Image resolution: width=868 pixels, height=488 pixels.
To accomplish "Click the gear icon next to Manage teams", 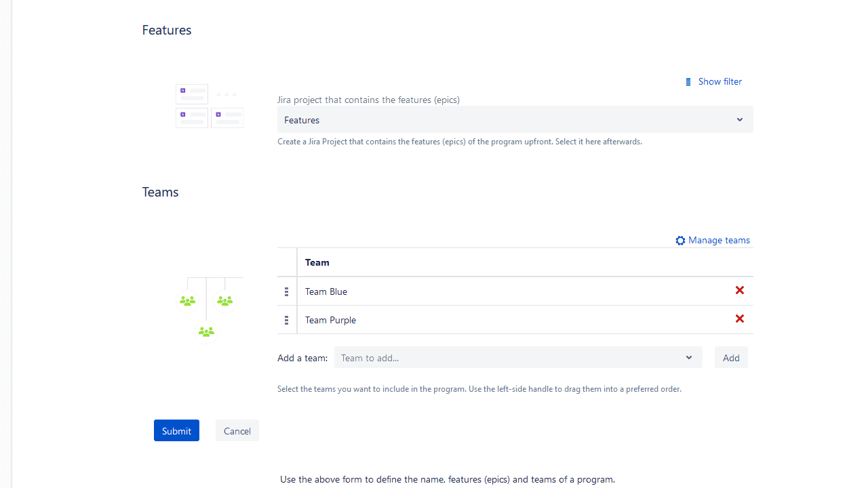I will (680, 240).
